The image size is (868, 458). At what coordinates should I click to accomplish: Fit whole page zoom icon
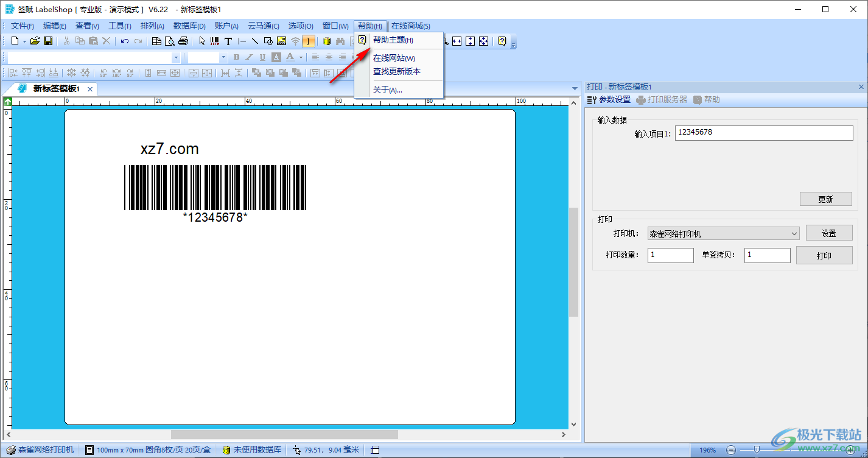click(x=483, y=41)
